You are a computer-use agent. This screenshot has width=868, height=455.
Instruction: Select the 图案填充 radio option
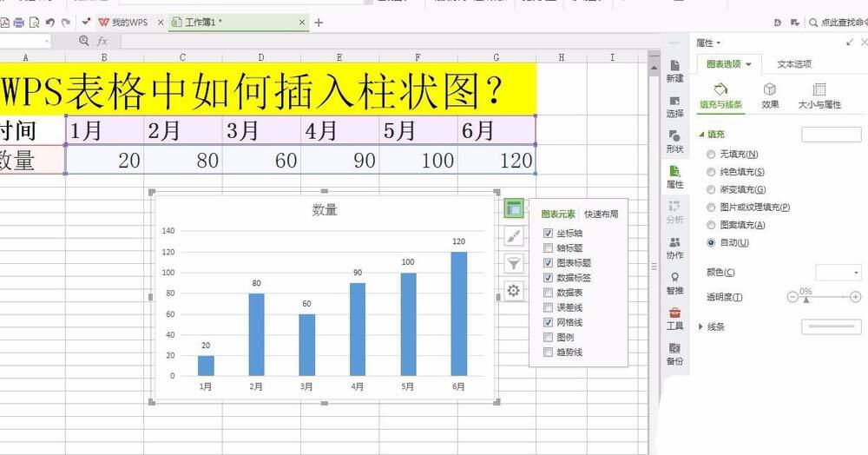coord(711,225)
